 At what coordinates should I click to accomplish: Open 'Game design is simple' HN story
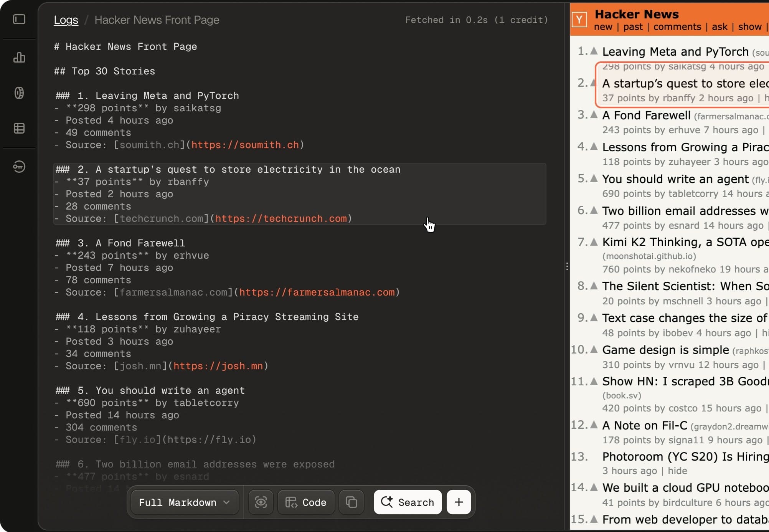pos(665,350)
